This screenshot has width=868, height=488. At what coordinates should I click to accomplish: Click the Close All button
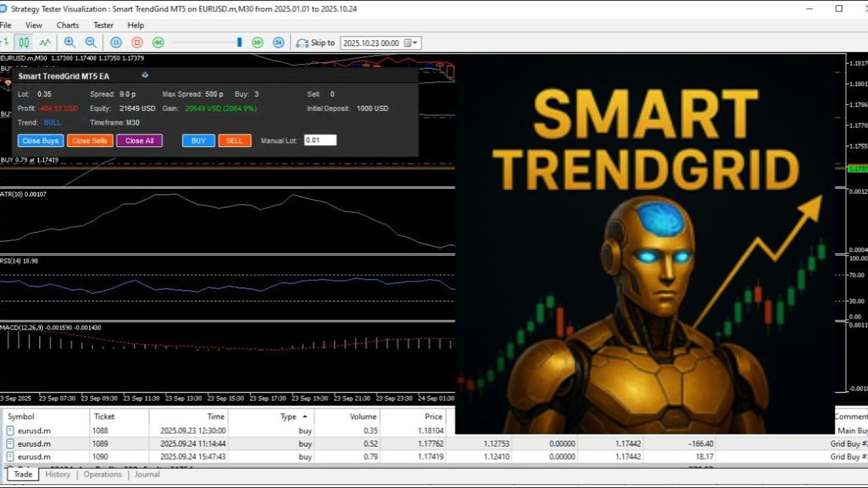click(140, 141)
